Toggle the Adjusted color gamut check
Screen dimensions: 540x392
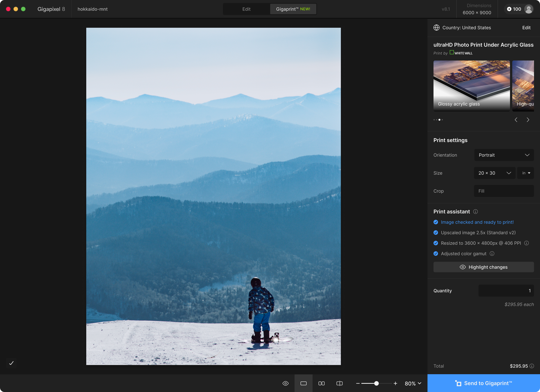pos(436,254)
